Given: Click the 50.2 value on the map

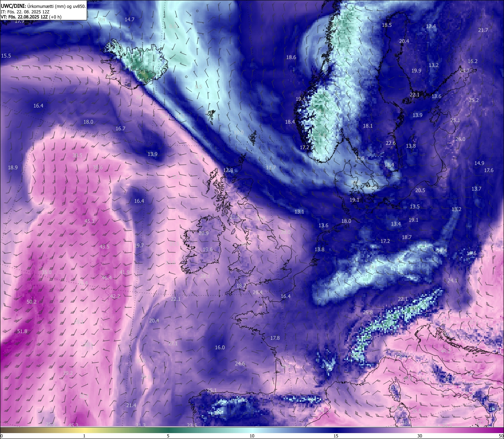Looking at the screenshot, I should 31,302.
